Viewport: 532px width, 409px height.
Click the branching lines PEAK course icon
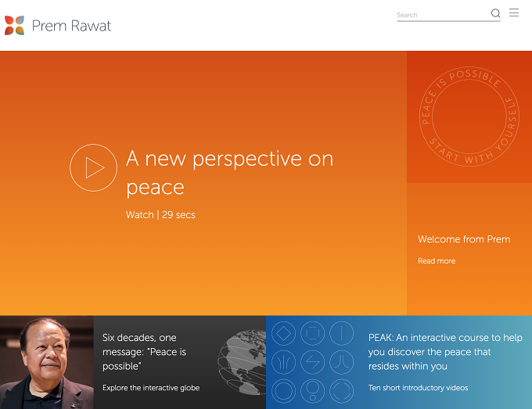tap(284, 362)
